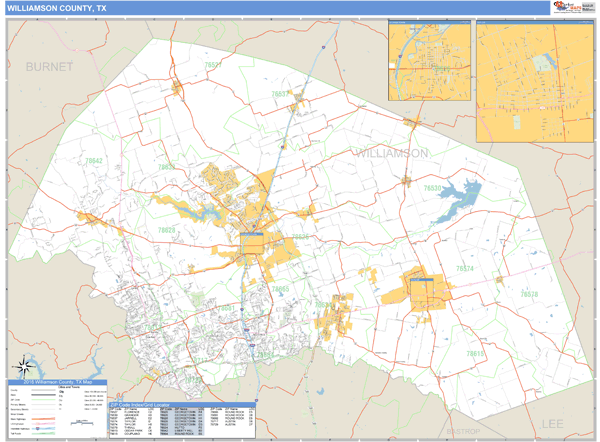Click the Georgetown inset outline box on the main map
The width and height of the screenshot is (600, 442).
(x=252, y=243)
